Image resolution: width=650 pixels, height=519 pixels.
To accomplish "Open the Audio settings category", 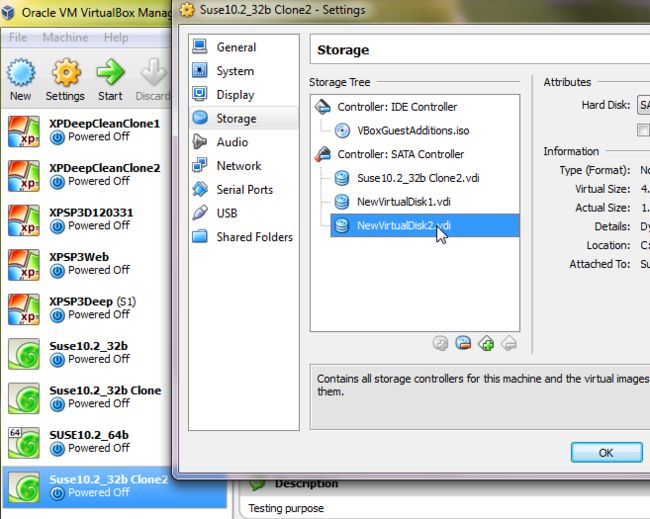I will 243,142.
